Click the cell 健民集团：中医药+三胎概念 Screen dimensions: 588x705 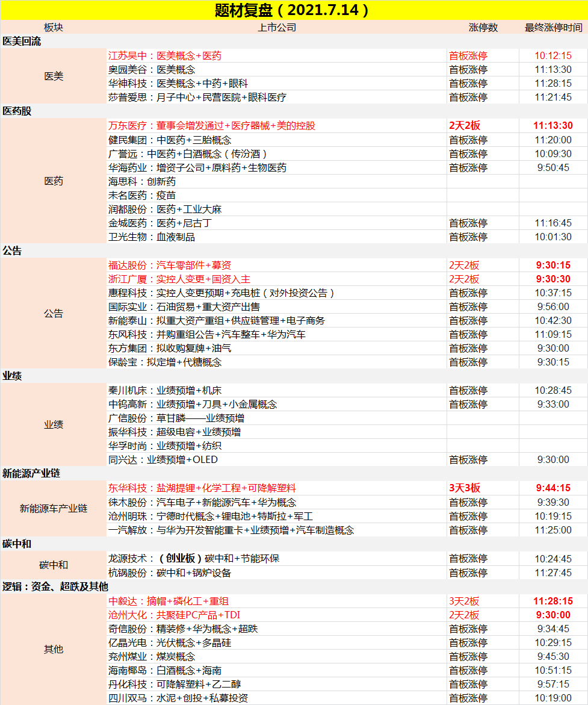276,140
